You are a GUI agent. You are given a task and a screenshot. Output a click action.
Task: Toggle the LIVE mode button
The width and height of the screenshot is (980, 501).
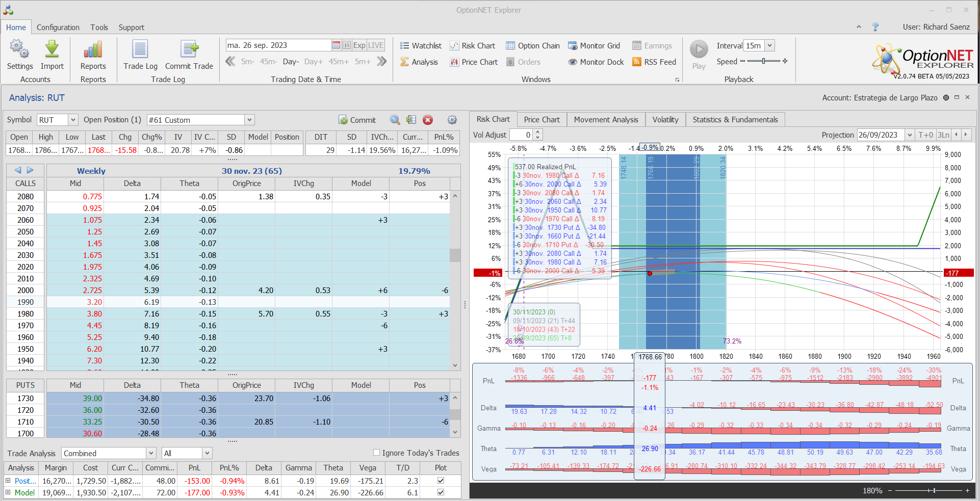(x=376, y=45)
